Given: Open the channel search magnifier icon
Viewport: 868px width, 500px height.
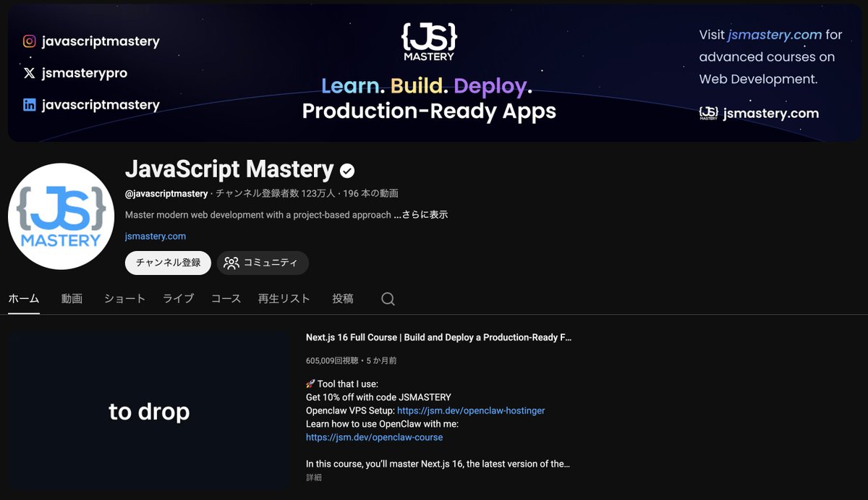Looking at the screenshot, I should (x=388, y=299).
